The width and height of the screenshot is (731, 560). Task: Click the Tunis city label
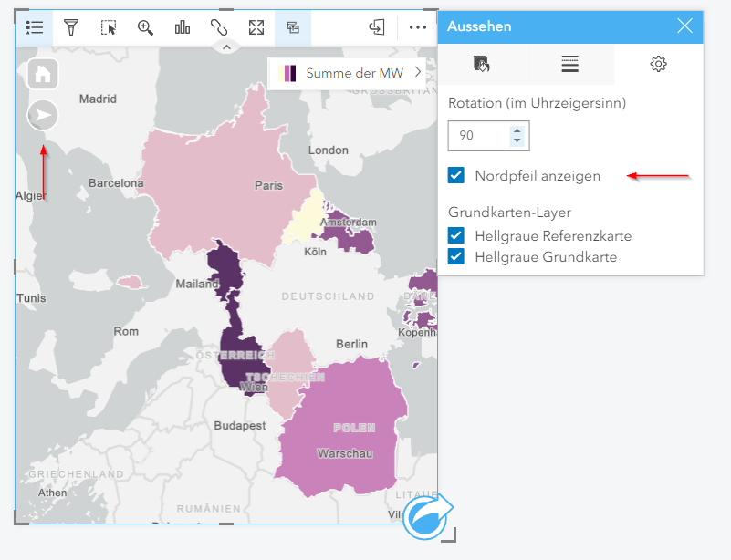click(x=31, y=298)
